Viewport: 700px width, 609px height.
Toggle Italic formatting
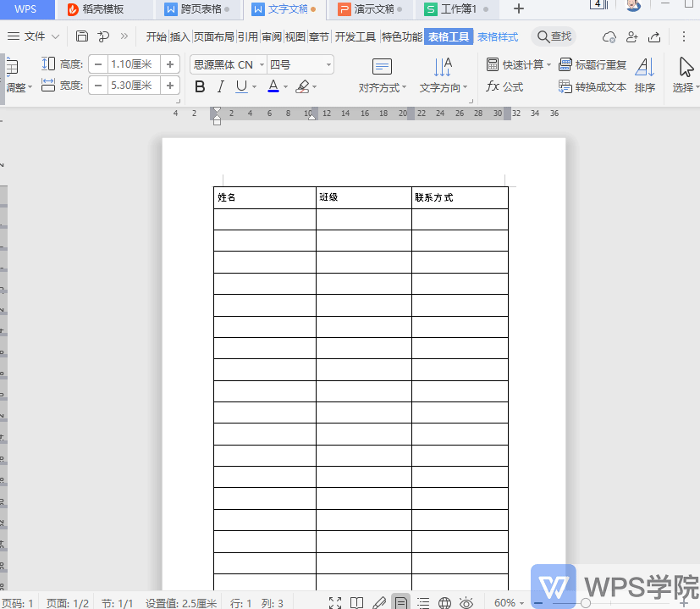coord(220,86)
